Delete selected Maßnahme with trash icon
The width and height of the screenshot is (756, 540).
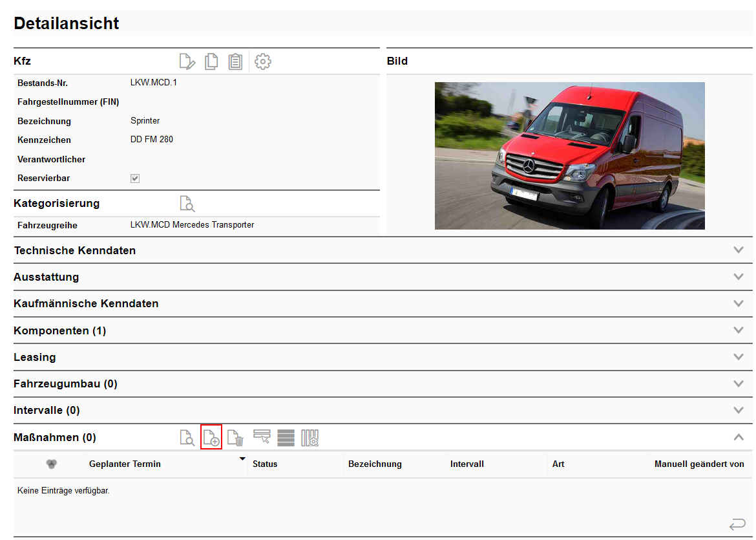235,438
